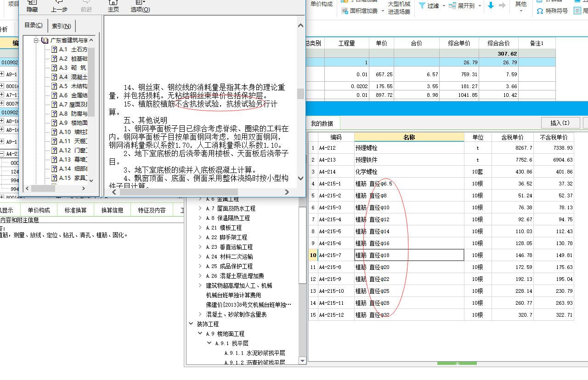The height and width of the screenshot is (380, 588).
Task: Open the 特征及内容 tab
Action: click(152, 210)
